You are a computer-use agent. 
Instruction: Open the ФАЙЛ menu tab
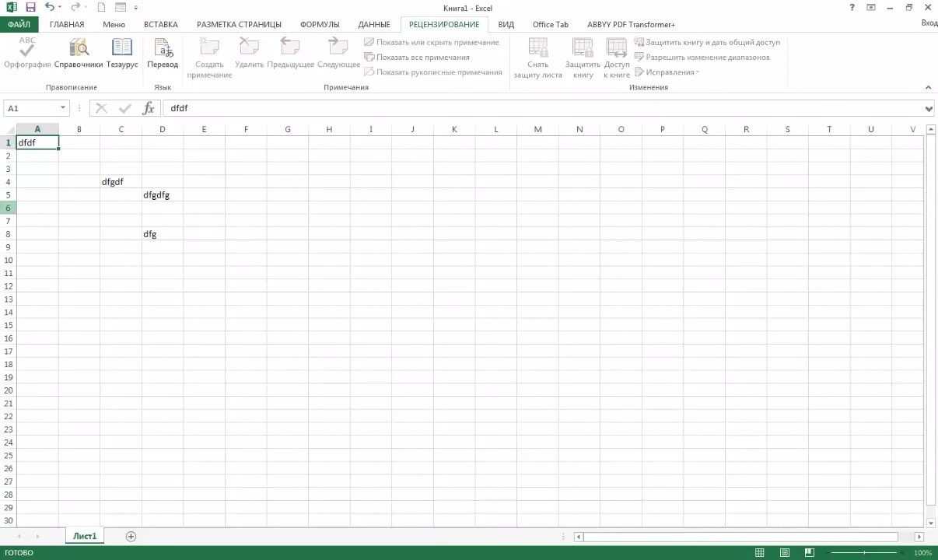click(x=19, y=24)
